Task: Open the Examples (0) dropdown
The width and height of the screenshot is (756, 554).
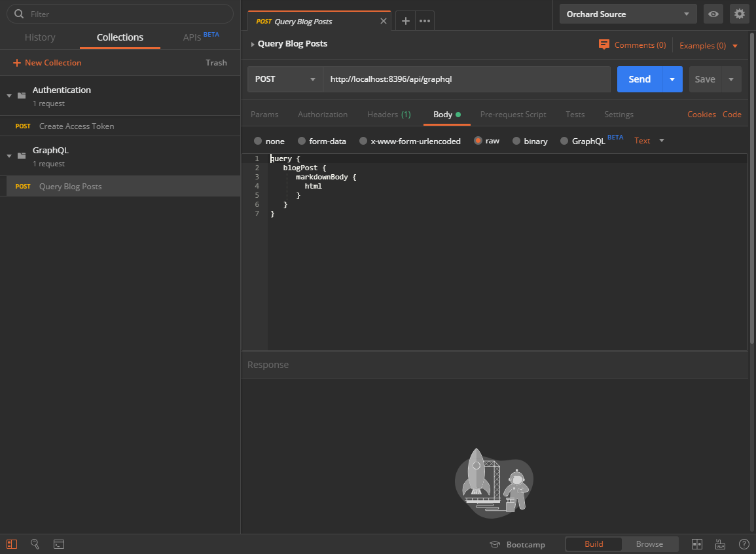Action: 708,45
